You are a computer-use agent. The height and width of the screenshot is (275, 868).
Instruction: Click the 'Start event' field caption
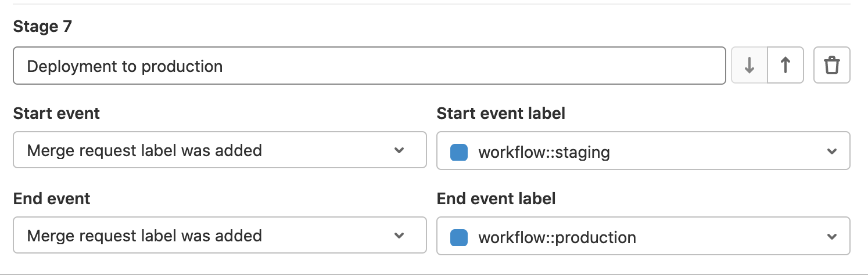pos(56,113)
